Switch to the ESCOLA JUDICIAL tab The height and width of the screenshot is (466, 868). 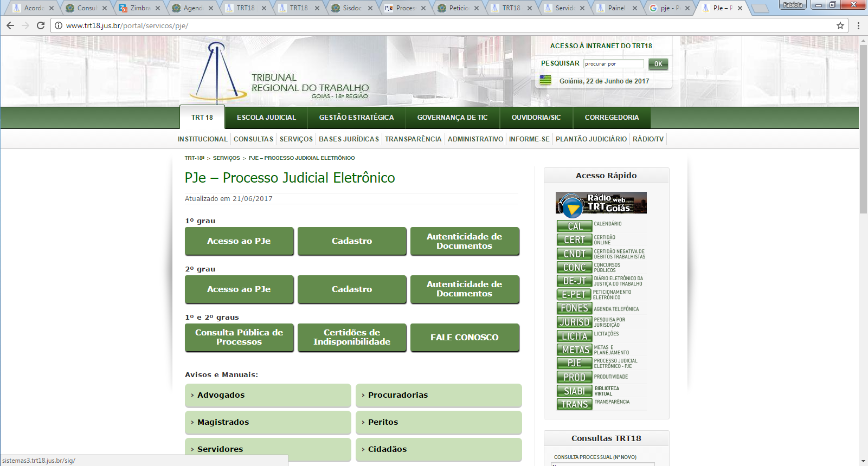click(x=266, y=118)
